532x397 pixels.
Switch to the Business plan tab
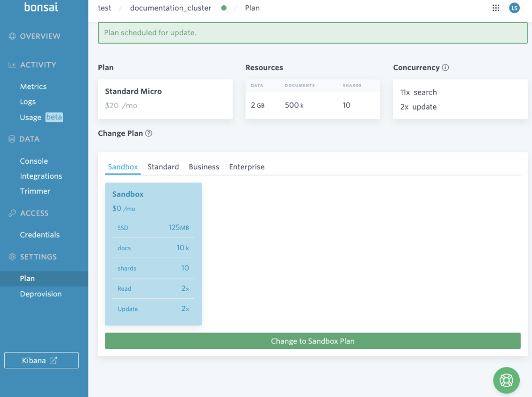[x=204, y=167]
